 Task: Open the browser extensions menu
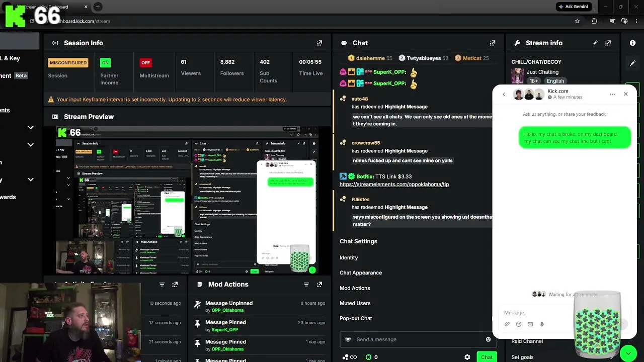coord(594,21)
